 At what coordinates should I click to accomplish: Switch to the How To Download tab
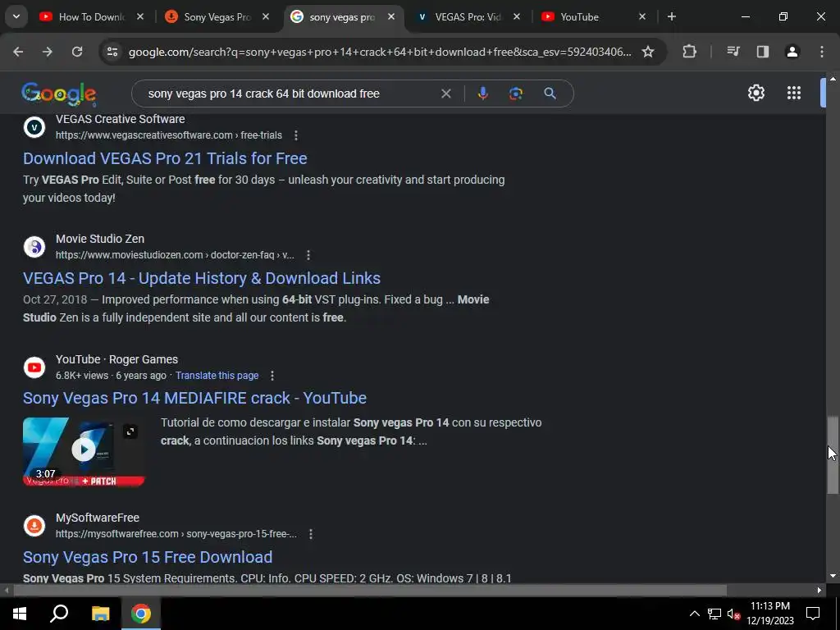(x=91, y=17)
